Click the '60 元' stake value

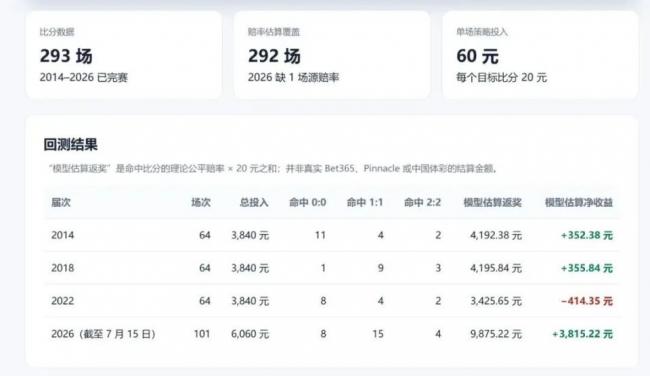click(x=477, y=56)
